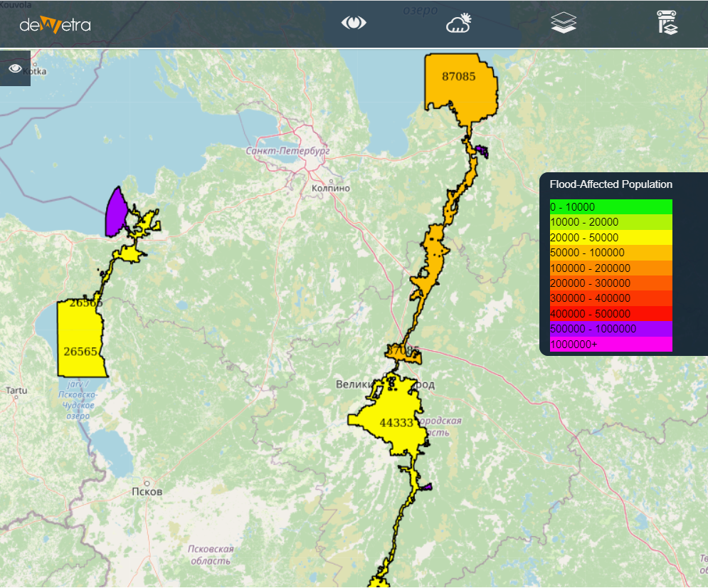Open the eye observations menu in top bar
708x588 pixels.
(x=354, y=23)
